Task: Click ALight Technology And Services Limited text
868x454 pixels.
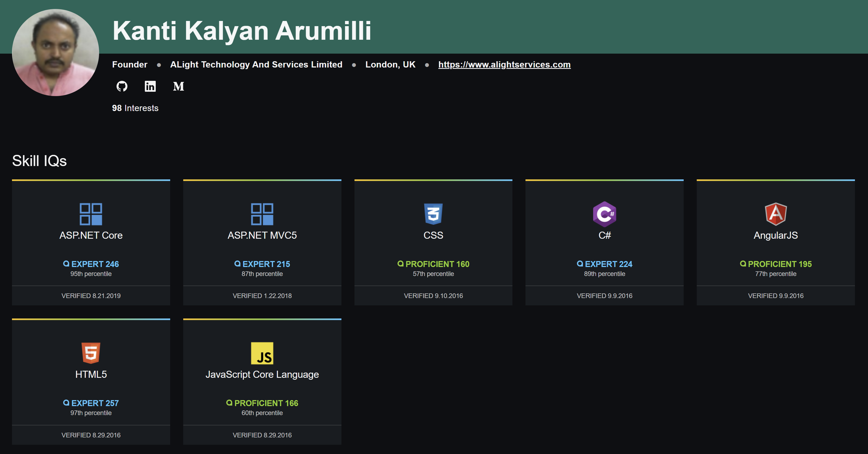Action: click(x=256, y=64)
